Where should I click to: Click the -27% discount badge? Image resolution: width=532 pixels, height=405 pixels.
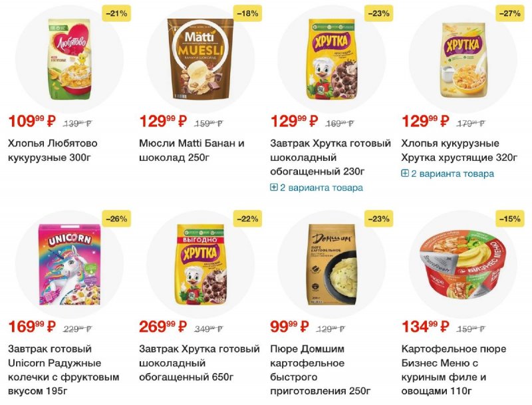509,13
